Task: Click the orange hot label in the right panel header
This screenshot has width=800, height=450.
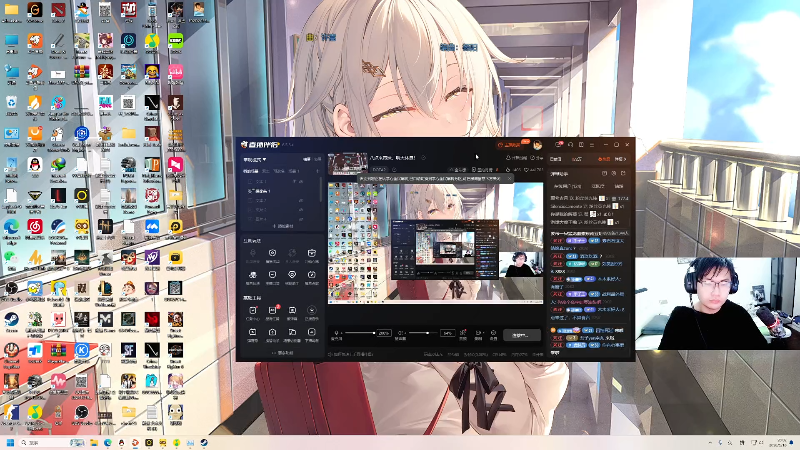Action: click(604, 159)
